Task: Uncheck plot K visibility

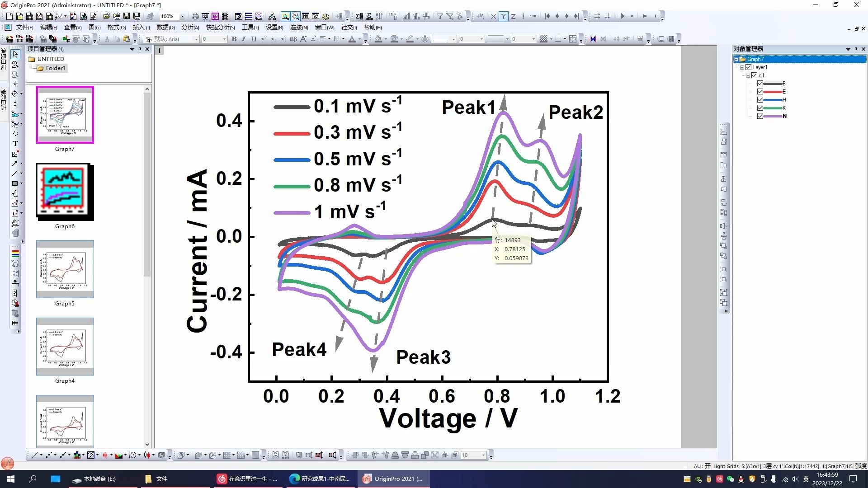Action: tap(760, 108)
